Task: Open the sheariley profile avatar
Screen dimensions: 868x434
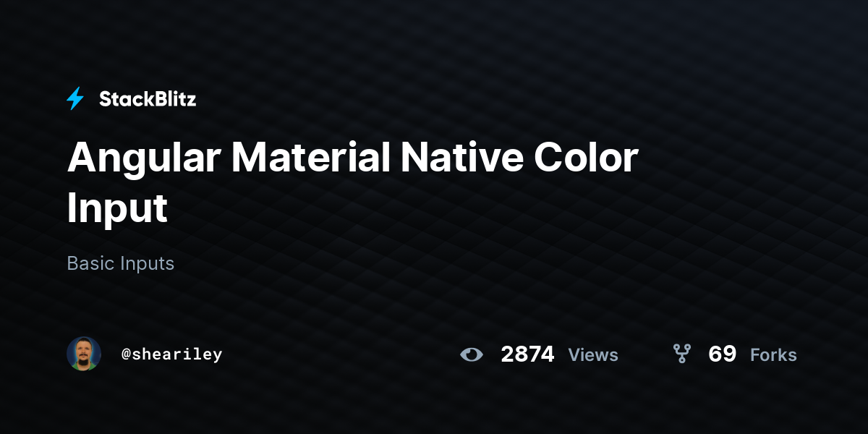Action: 84,354
